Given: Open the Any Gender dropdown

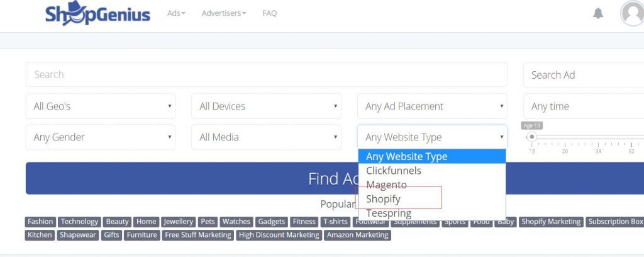Looking at the screenshot, I should point(101,137).
